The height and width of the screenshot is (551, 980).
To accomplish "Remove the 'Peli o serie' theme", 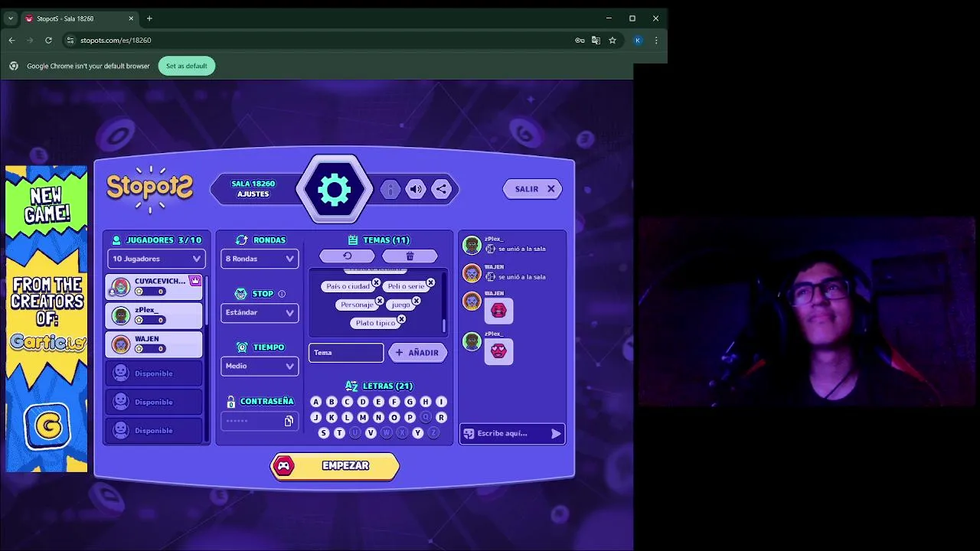I will (x=430, y=282).
